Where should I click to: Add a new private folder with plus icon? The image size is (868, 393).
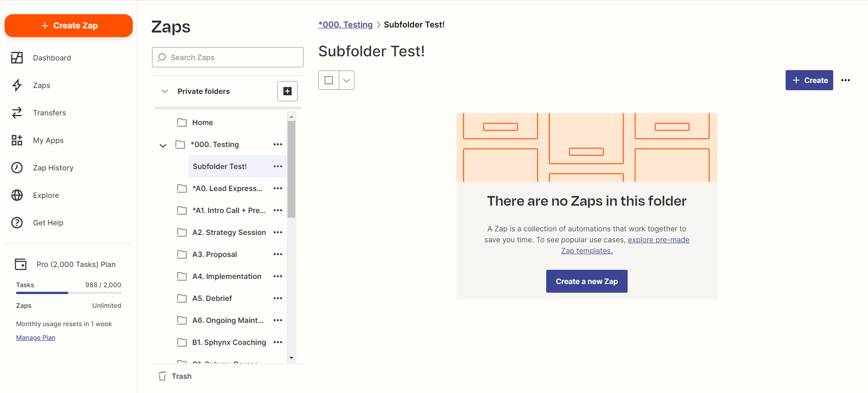pos(288,91)
